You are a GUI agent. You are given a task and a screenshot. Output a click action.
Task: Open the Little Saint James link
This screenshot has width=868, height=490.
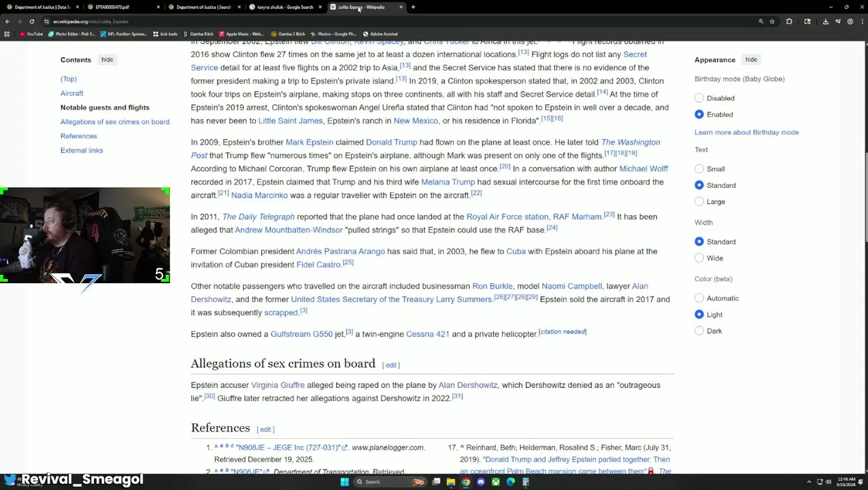[x=290, y=120]
